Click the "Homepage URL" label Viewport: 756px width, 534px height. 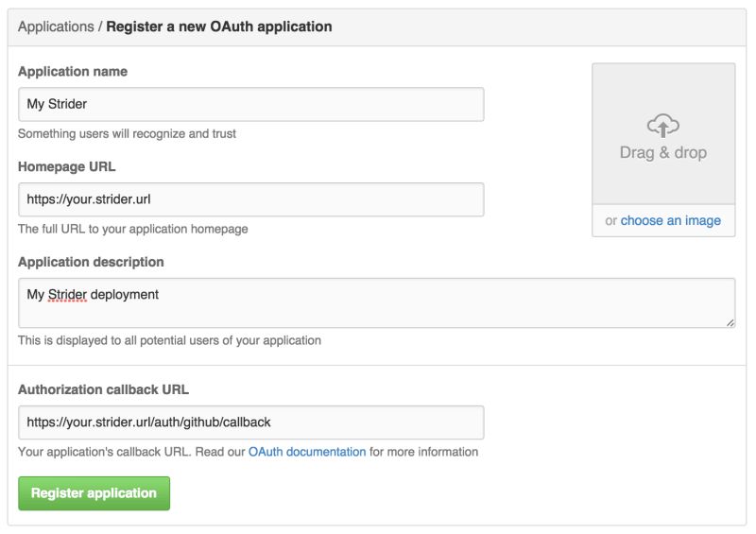tap(66, 166)
